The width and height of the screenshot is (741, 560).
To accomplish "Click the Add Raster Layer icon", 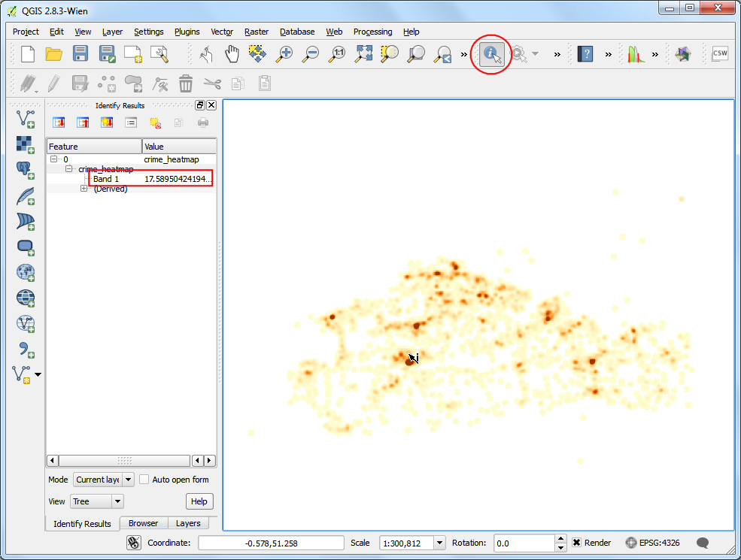I will point(26,144).
